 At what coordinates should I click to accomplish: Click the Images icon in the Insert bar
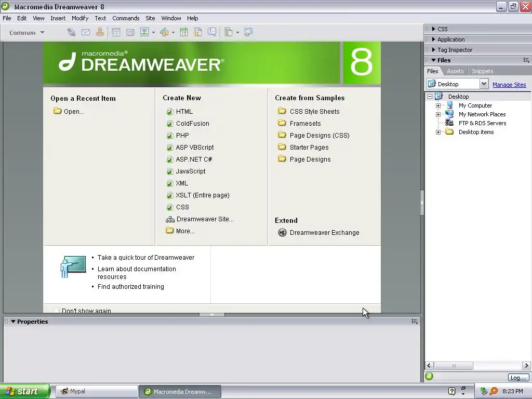click(x=144, y=32)
